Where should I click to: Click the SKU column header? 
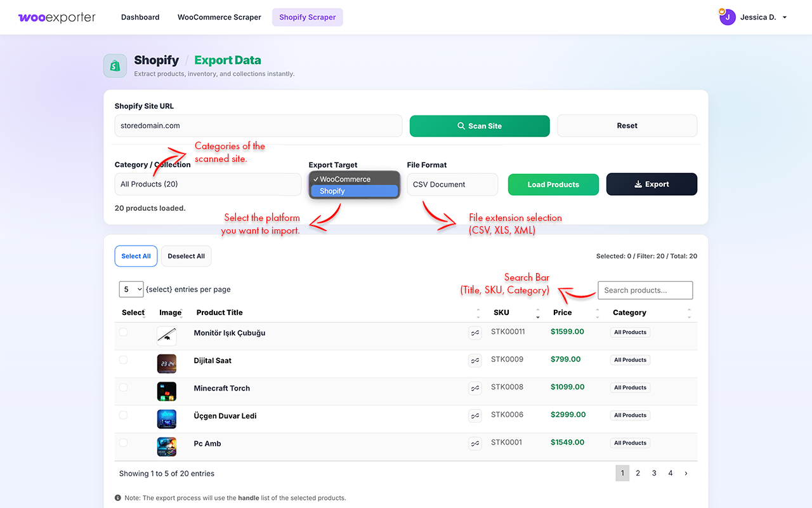pos(501,312)
